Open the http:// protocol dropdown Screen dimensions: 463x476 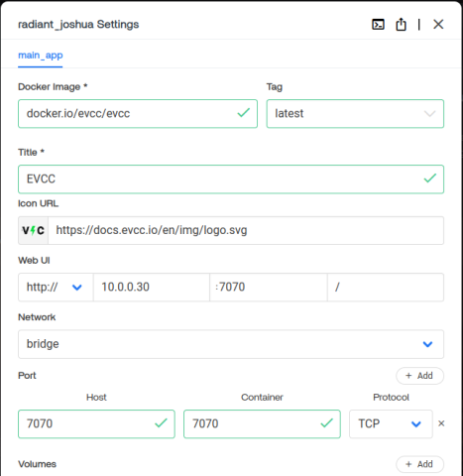point(56,287)
